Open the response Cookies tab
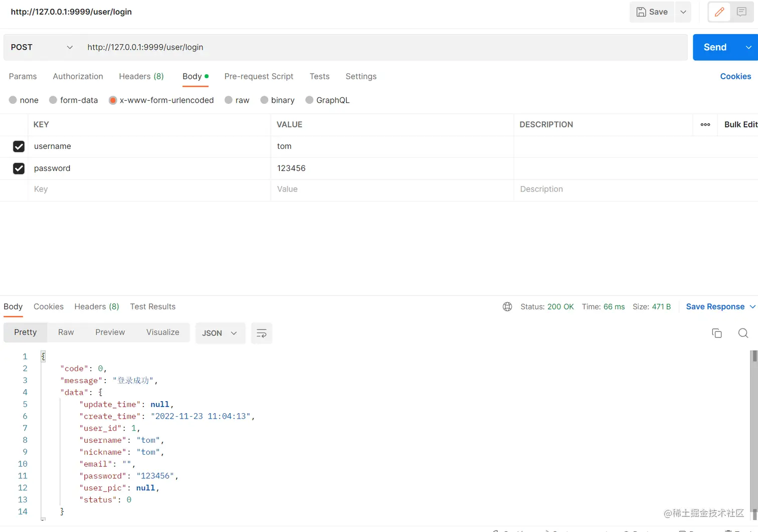Viewport: 758px width, 532px height. tap(49, 307)
